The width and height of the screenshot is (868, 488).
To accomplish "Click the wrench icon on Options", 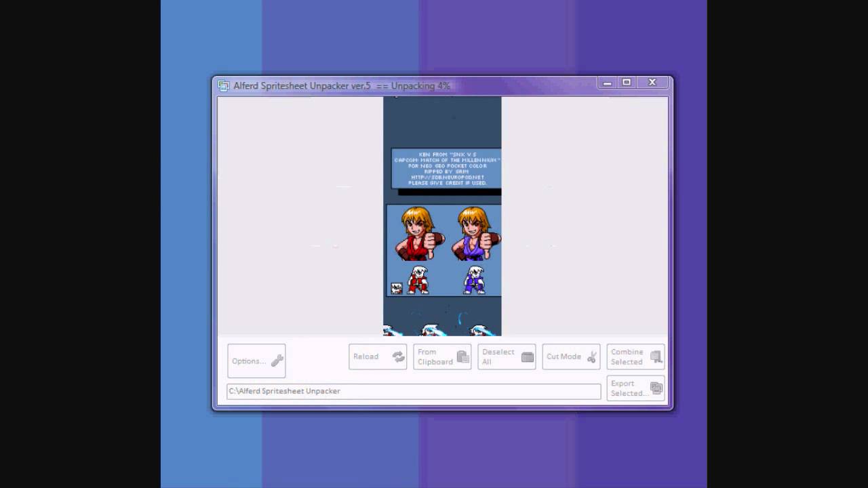I will [277, 361].
